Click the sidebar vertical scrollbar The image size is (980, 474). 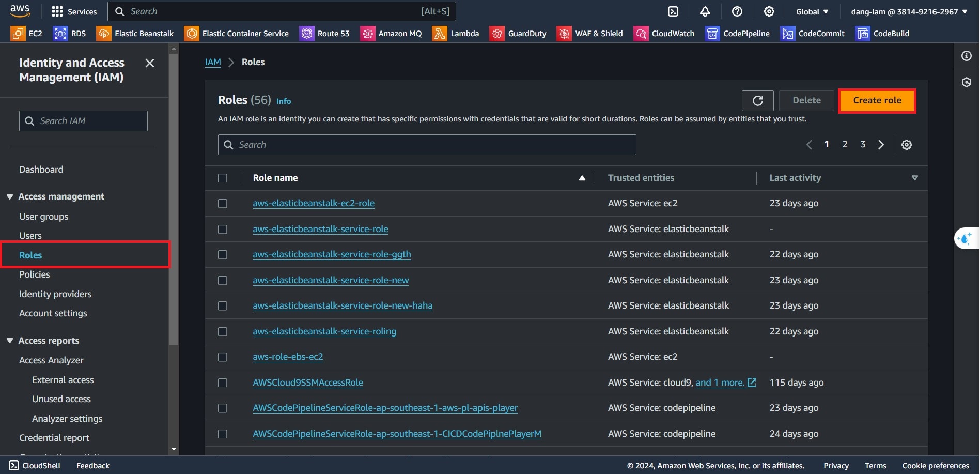[174, 207]
